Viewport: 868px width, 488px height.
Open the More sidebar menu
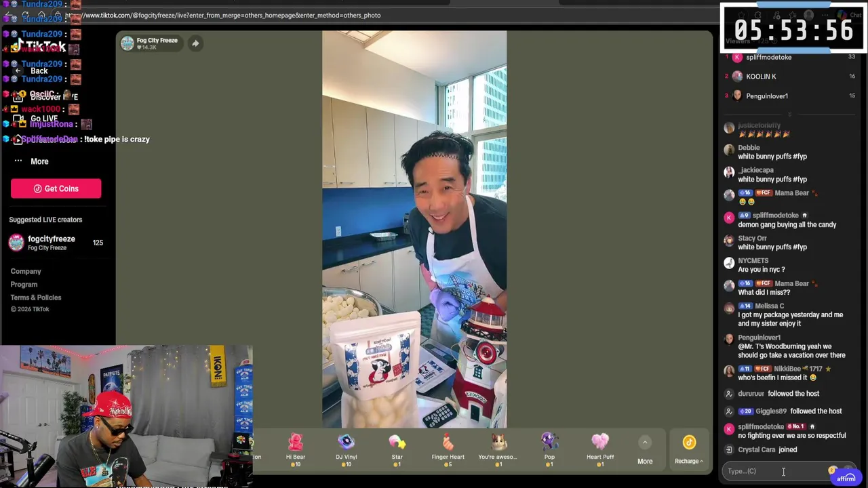[x=32, y=161]
